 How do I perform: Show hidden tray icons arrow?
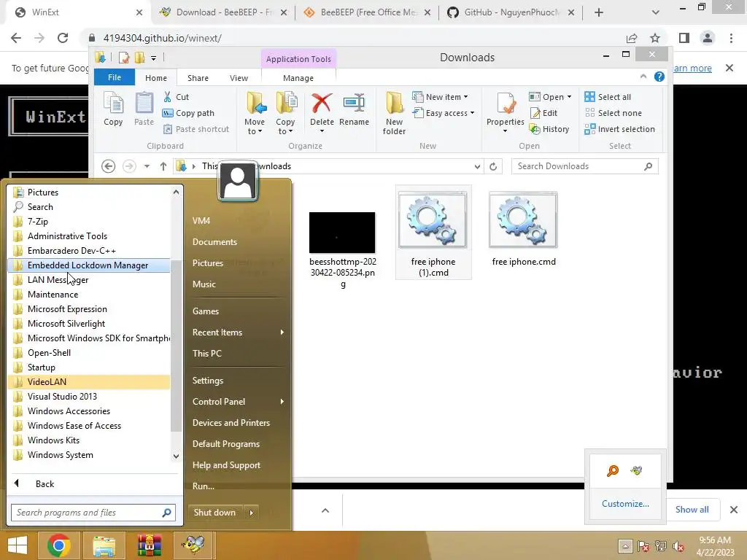(x=625, y=546)
